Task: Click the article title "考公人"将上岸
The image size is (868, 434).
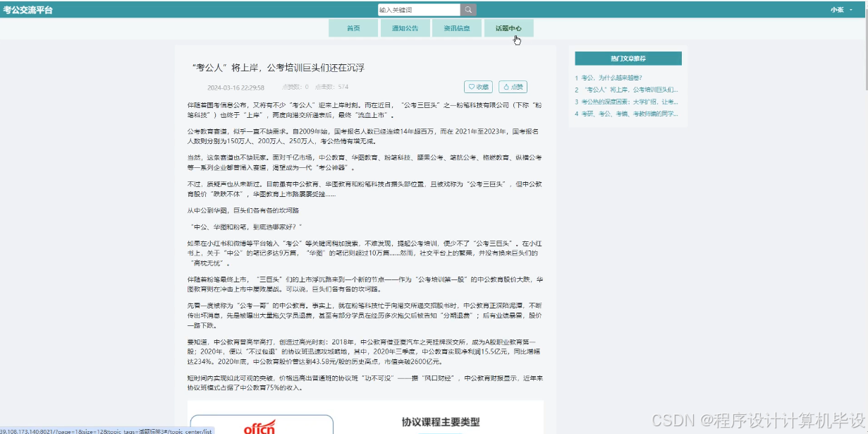Action: [278, 68]
